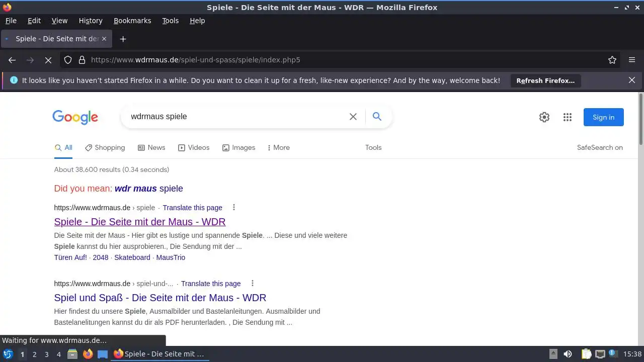Open the Help menu
The height and width of the screenshot is (362, 644).
coord(197,21)
